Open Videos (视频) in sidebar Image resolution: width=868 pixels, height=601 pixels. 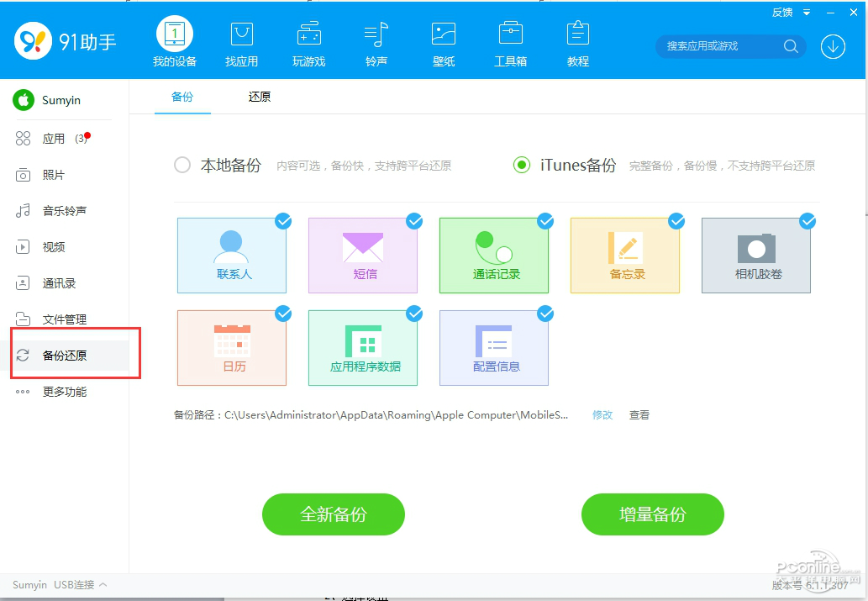coord(54,247)
